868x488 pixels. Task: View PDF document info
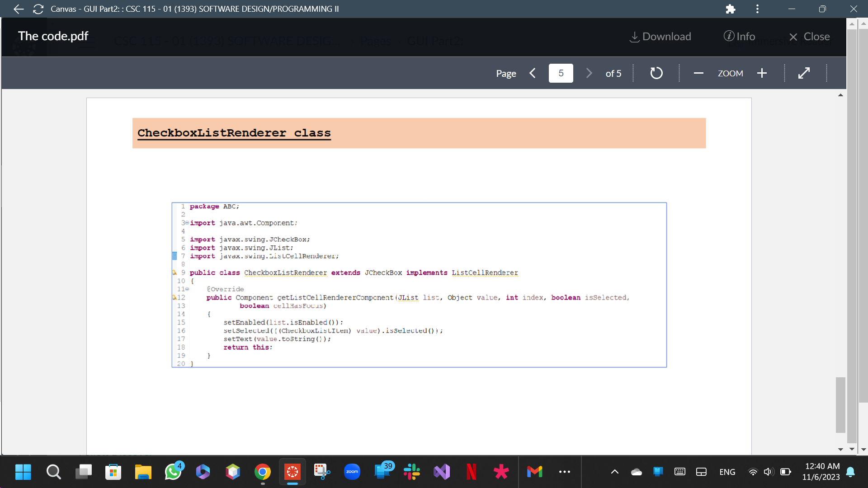tap(740, 37)
